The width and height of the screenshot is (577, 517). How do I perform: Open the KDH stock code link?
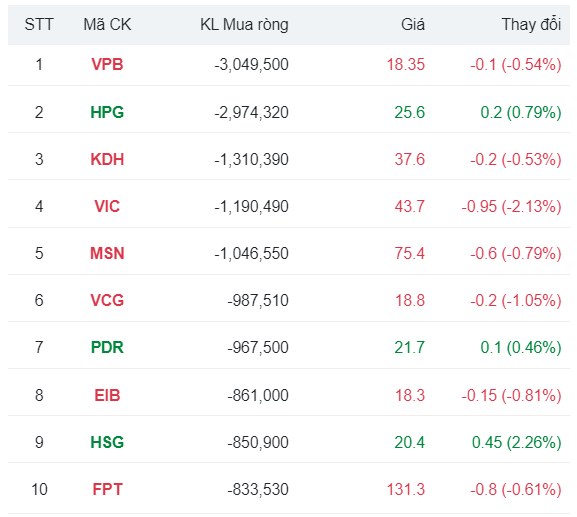107,159
